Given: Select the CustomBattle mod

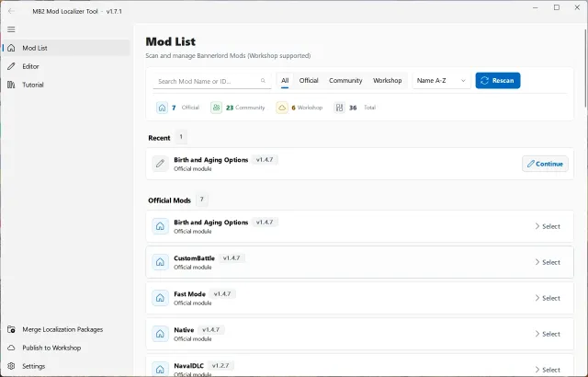Looking at the screenshot, I should 548,262.
